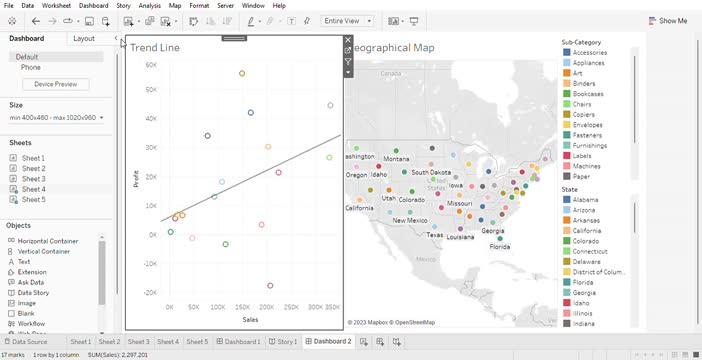Click the Redo forward arrow
The image size is (702, 360).
pyautogui.click(x=52, y=21)
